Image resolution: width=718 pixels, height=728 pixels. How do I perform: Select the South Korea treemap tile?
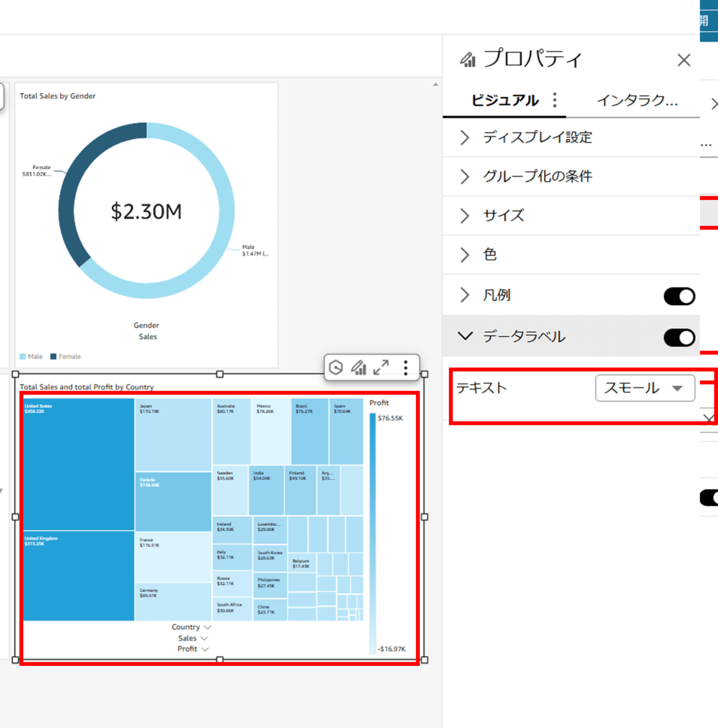pyautogui.click(x=270, y=558)
